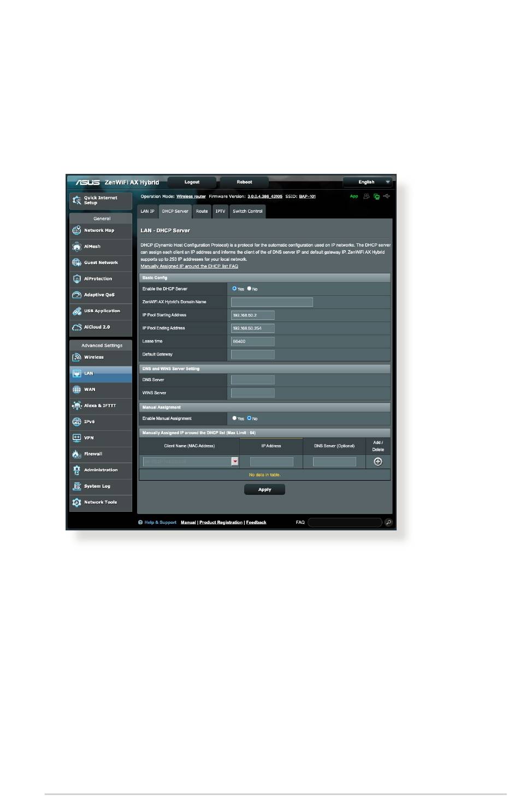The height and width of the screenshot is (812, 519).
Task: Click the Network Map globe icon
Action: point(76,230)
